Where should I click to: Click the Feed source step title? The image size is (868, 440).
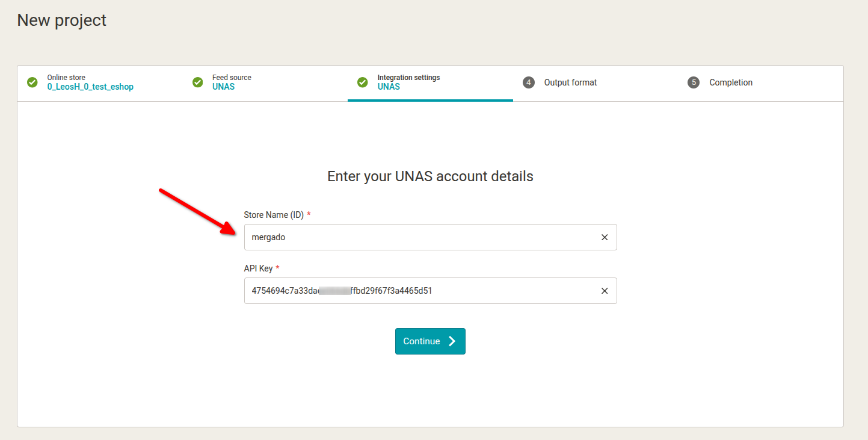(232, 78)
